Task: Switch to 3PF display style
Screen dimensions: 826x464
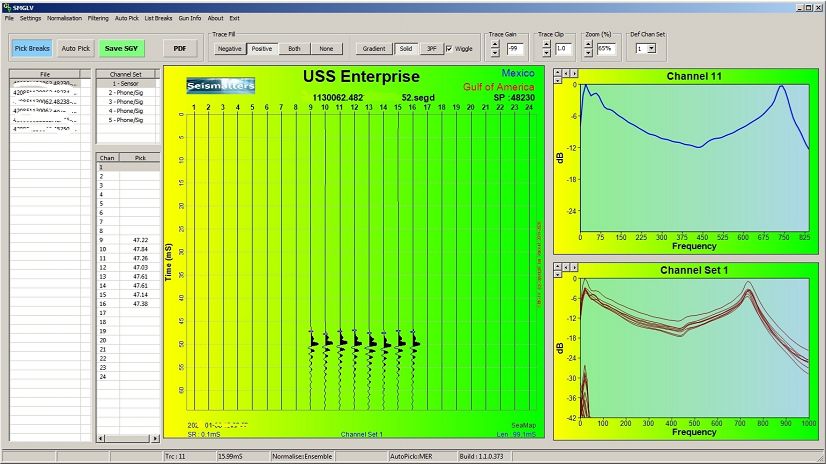Action: (x=431, y=48)
